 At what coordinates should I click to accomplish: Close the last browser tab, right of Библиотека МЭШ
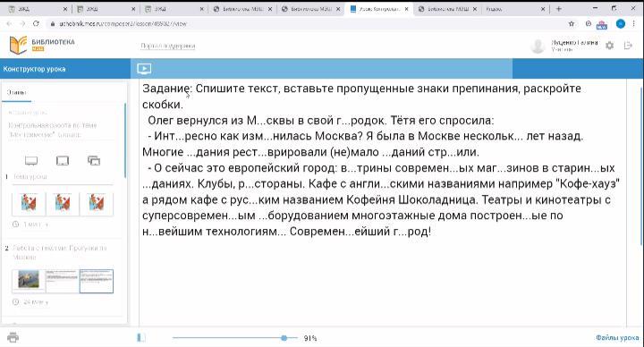tap(543, 9)
